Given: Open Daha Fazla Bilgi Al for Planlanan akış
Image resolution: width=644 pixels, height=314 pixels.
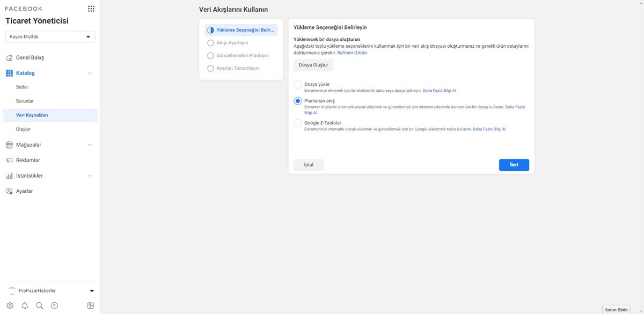Looking at the screenshot, I should (x=515, y=107).
